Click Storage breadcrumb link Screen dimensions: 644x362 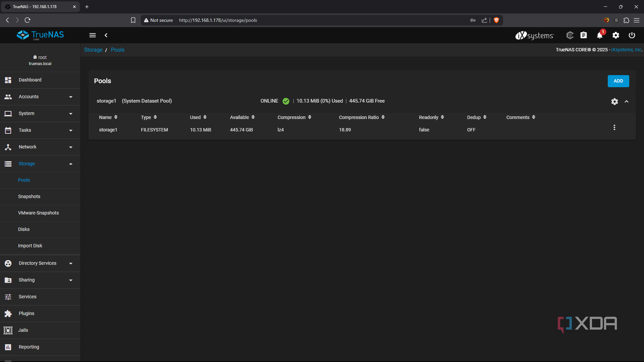93,50
